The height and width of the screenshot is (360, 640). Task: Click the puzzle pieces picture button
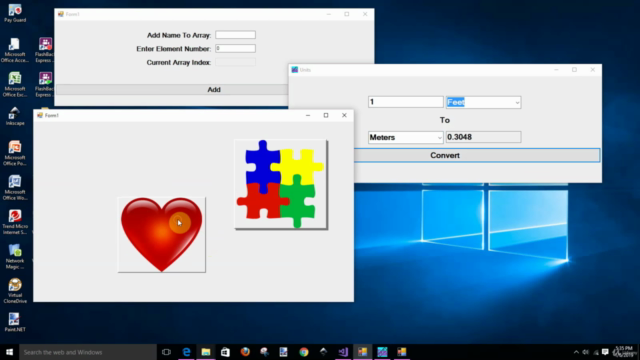(281, 184)
